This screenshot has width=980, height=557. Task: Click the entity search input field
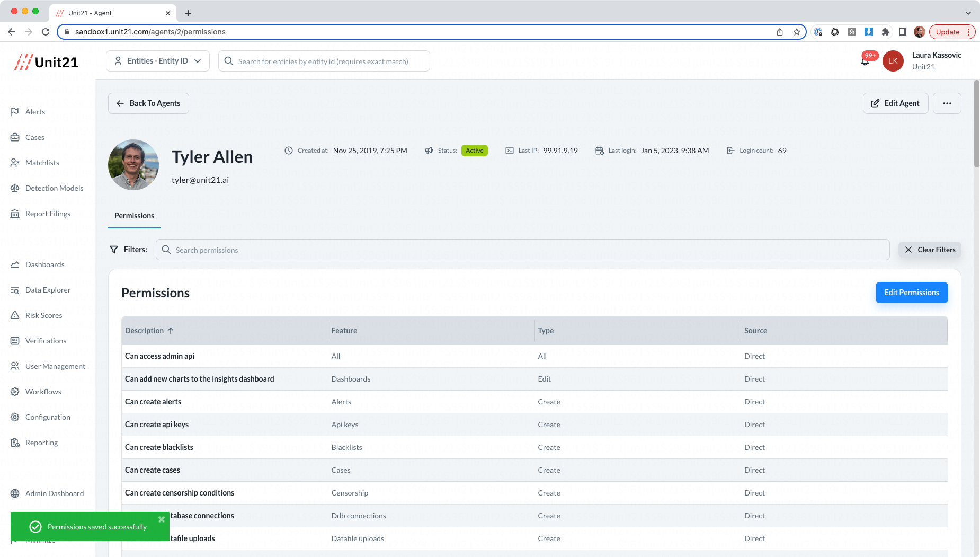324,61
